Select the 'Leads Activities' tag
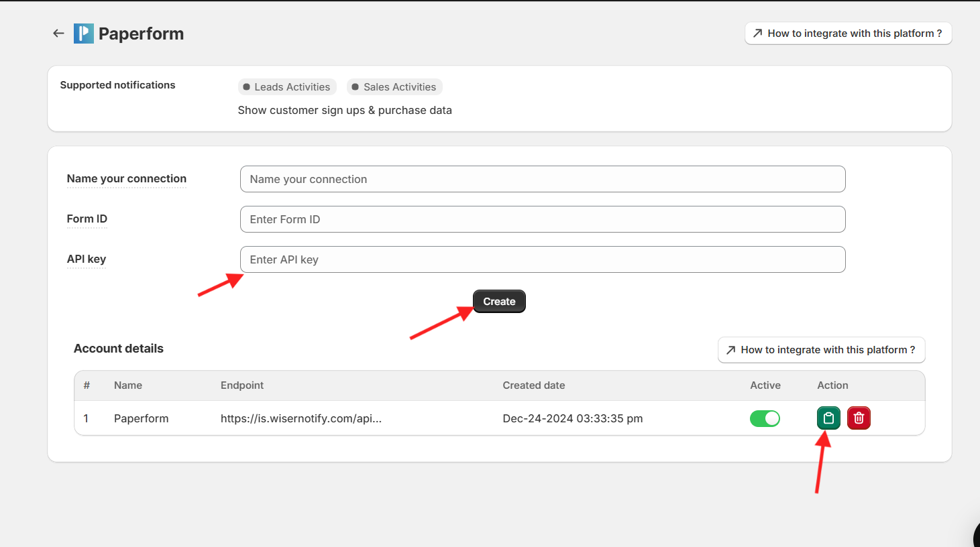This screenshot has width=980, height=547. tap(287, 87)
